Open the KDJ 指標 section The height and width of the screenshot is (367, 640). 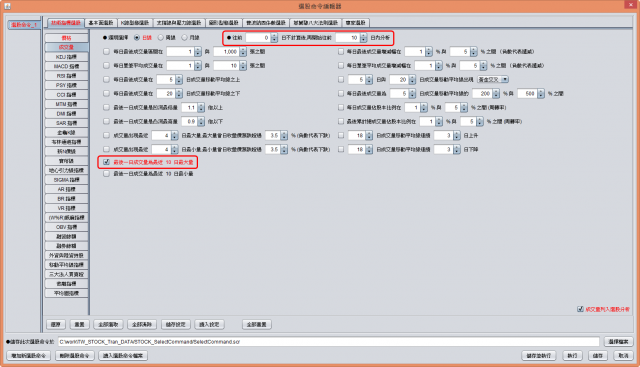coord(66,57)
